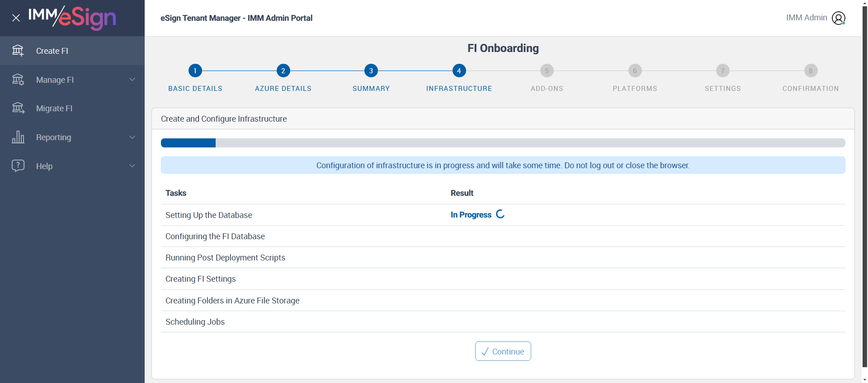Click the Help question mark icon
Screen dimensions: 868x383
[x=18, y=165]
